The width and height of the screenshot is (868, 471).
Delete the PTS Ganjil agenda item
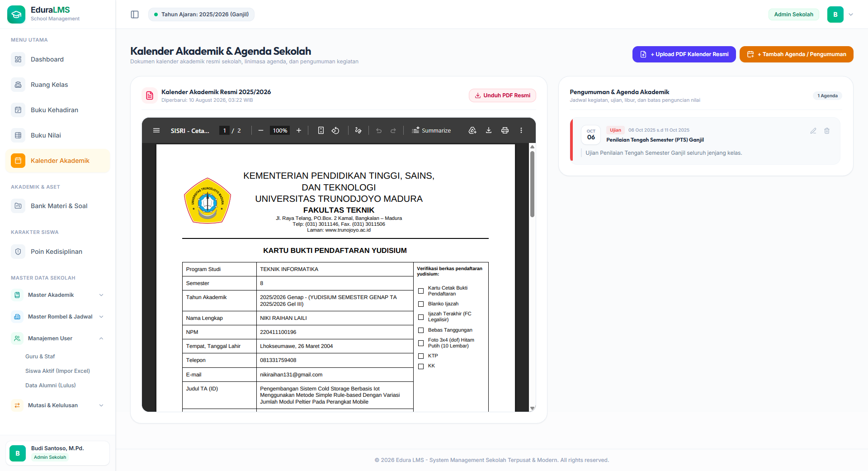(x=827, y=131)
